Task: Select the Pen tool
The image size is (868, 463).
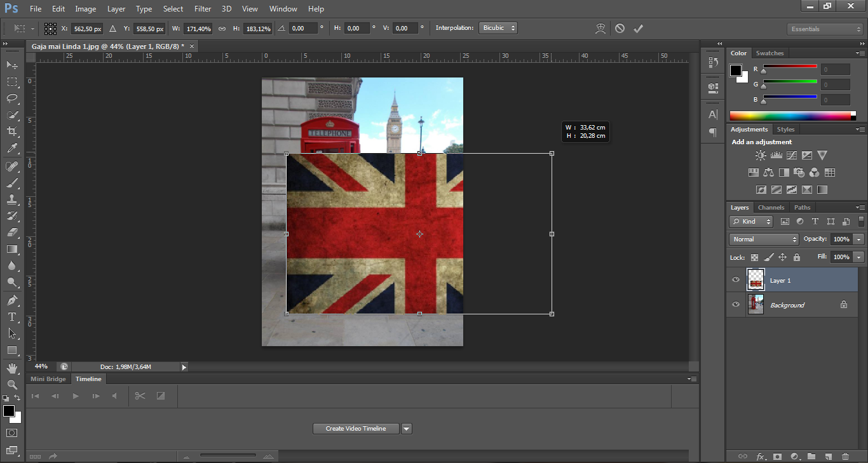Action: pos(12,300)
